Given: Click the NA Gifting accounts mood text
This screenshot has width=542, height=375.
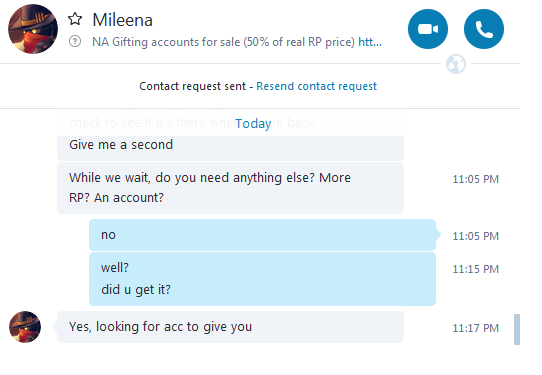Looking at the screenshot, I should [x=223, y=42].
